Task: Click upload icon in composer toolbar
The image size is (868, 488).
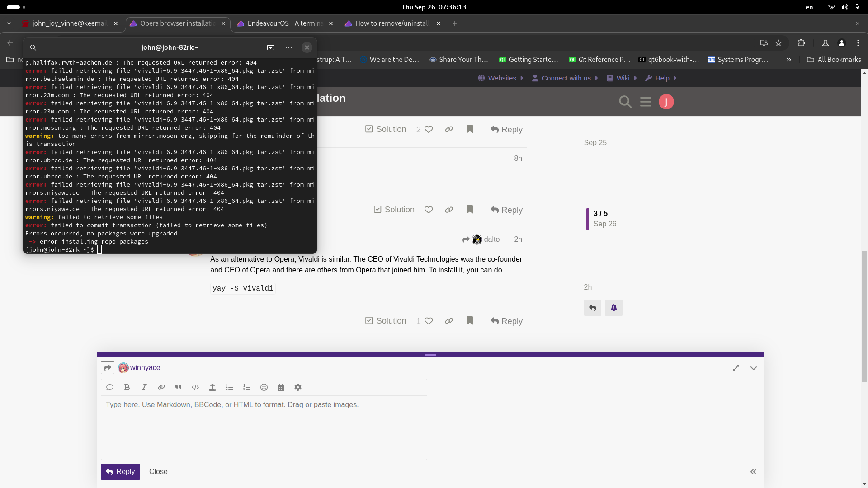Action: 212,387
